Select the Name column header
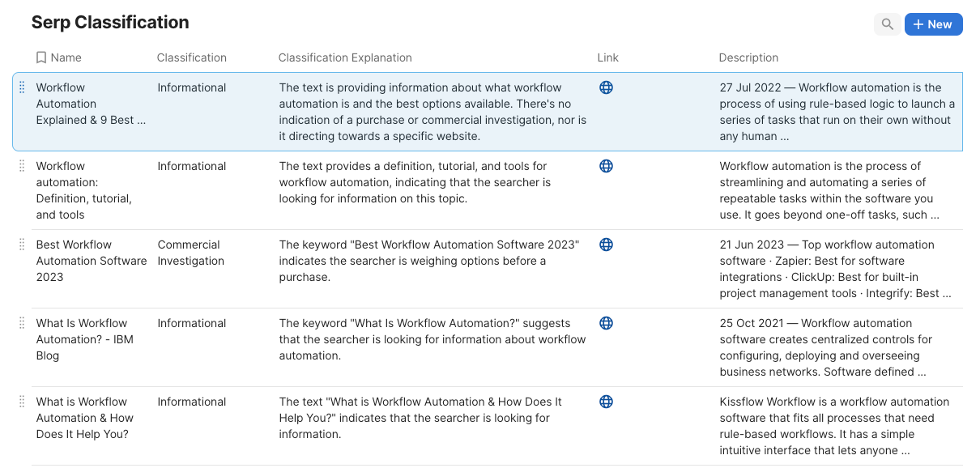The image size is (980, 468). [x=66, y=57]
